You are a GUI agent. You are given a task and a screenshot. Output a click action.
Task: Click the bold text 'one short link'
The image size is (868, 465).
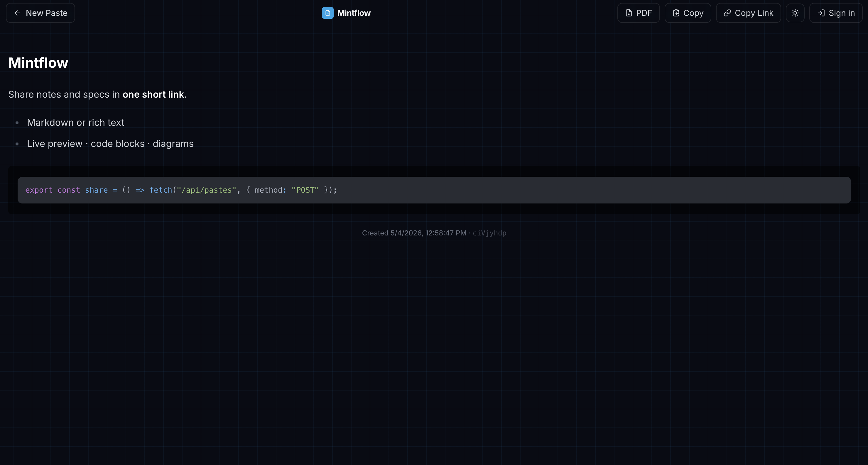coord(153,94)
